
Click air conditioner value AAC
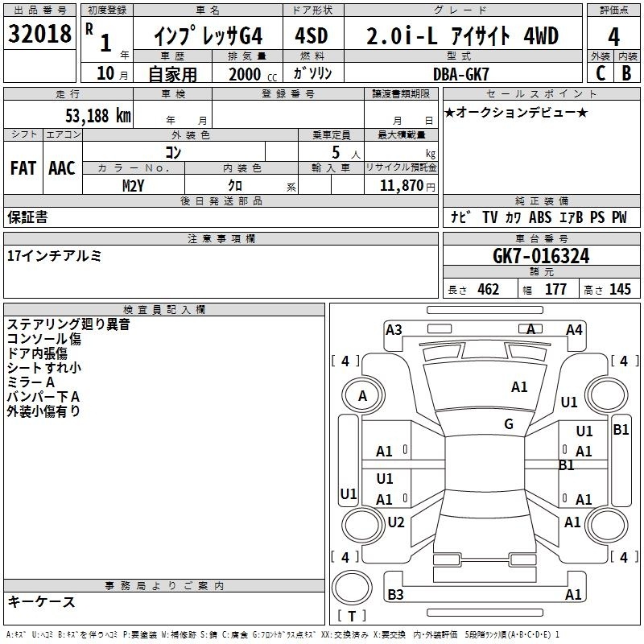(x=62, y=168)
